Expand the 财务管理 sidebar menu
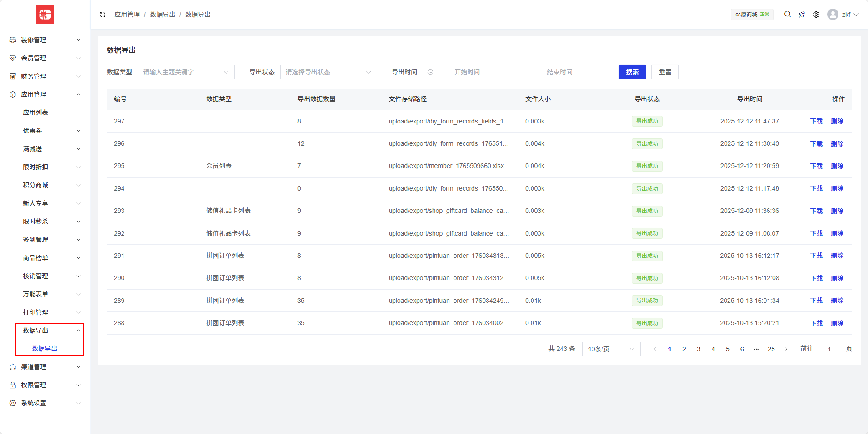The width and height of the screenshot is (868, 434). (x=45, y=76)
